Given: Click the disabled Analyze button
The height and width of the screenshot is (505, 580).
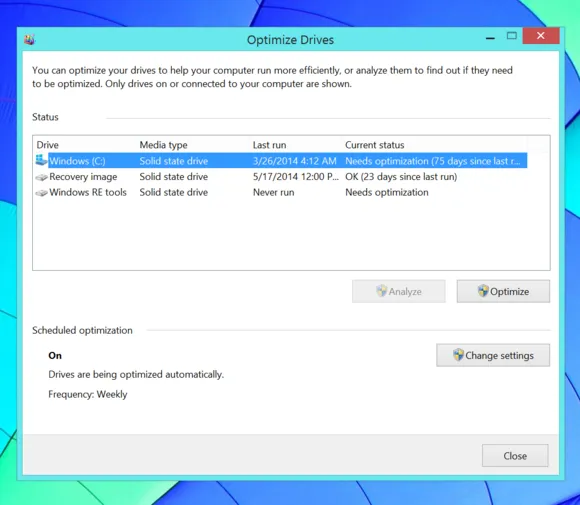Looking at the screenshot, I should tap(399, 292).
